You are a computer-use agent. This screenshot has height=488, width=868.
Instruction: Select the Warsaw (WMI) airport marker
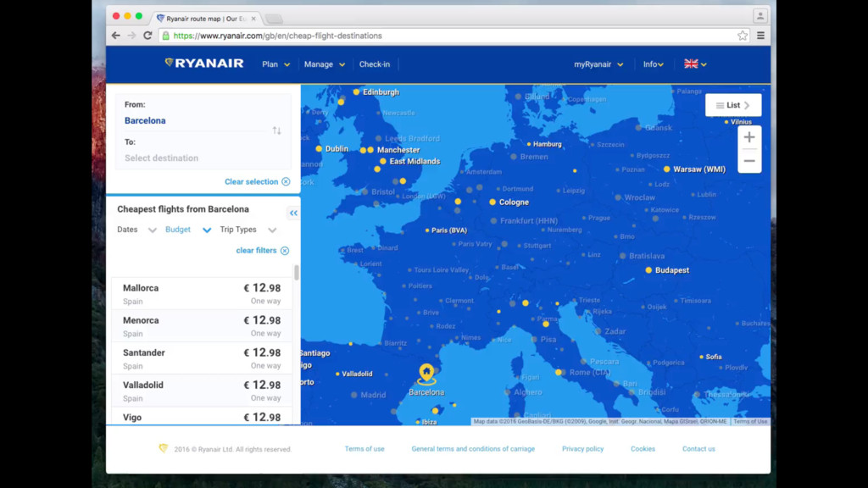(x=666, y=169)
